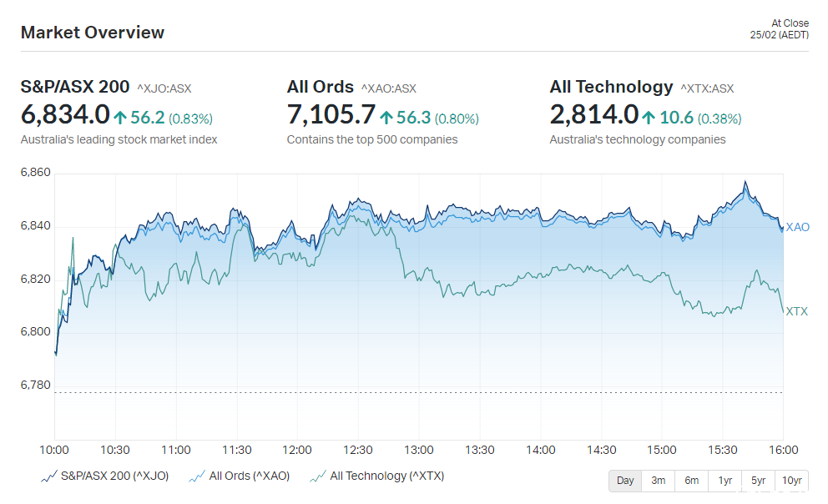Click the S&P/ASX 200 legend line icon
Image resolution: width=828 pixels, height=504 pixels.
pos(48,476)
